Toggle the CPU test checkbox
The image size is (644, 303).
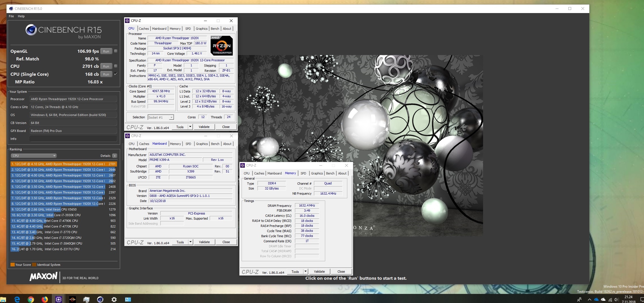click(x=116, y=66)
